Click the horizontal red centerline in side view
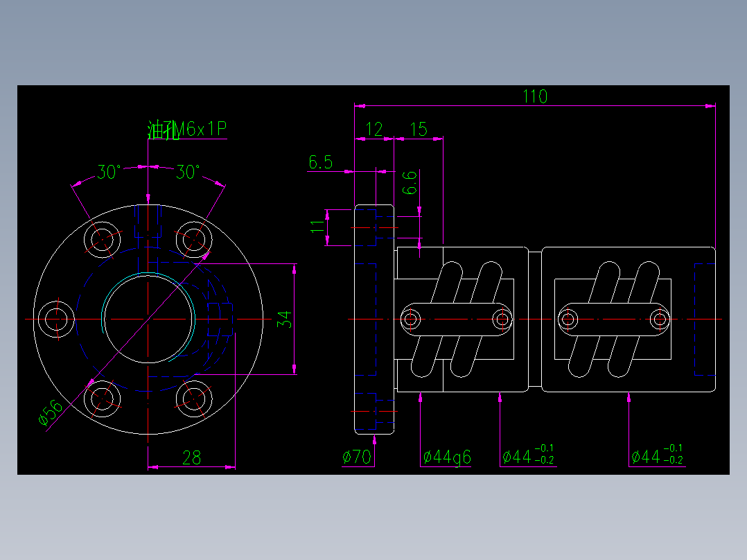747x560 pixels. (x=534, y=319)
